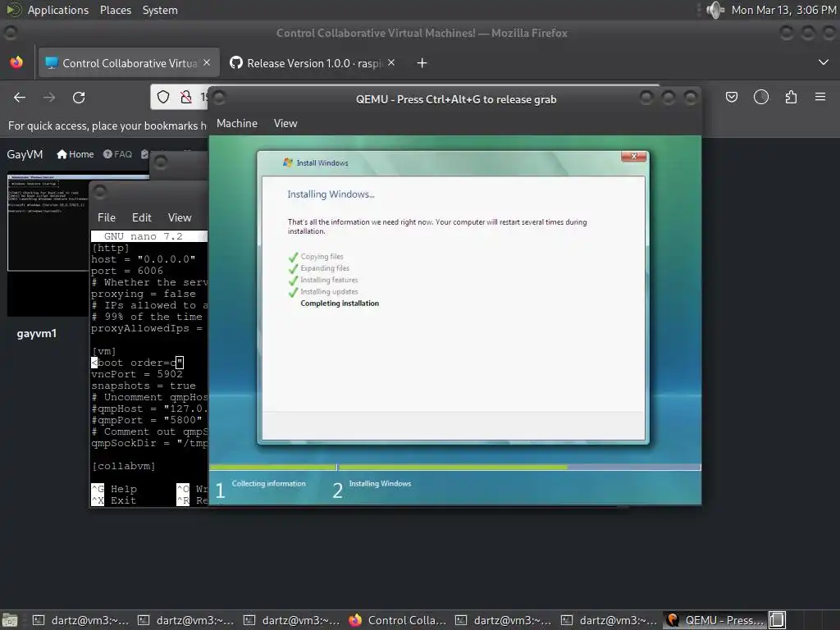
Task: Click window menu button on QEMU title bar
Action: tap(219, 98)
